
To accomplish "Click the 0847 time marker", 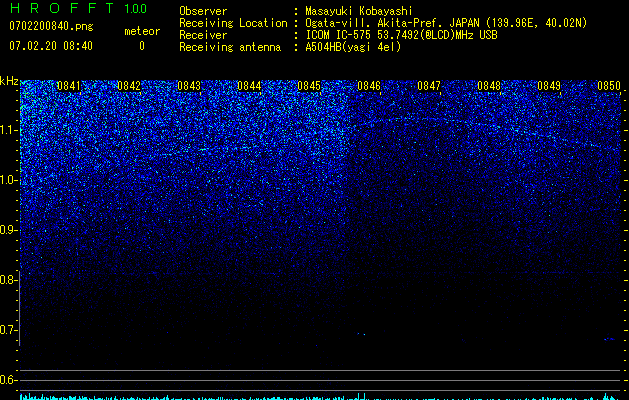I will pos(429,86).
